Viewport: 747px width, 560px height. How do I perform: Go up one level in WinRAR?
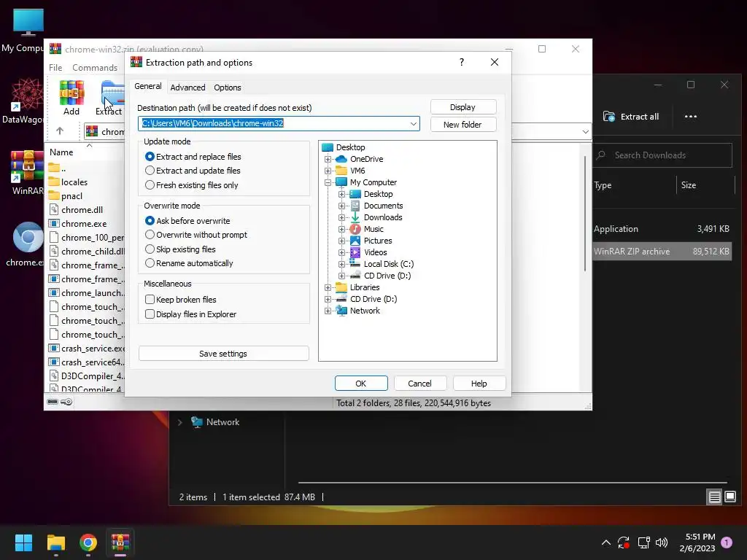tap(60, 131)
